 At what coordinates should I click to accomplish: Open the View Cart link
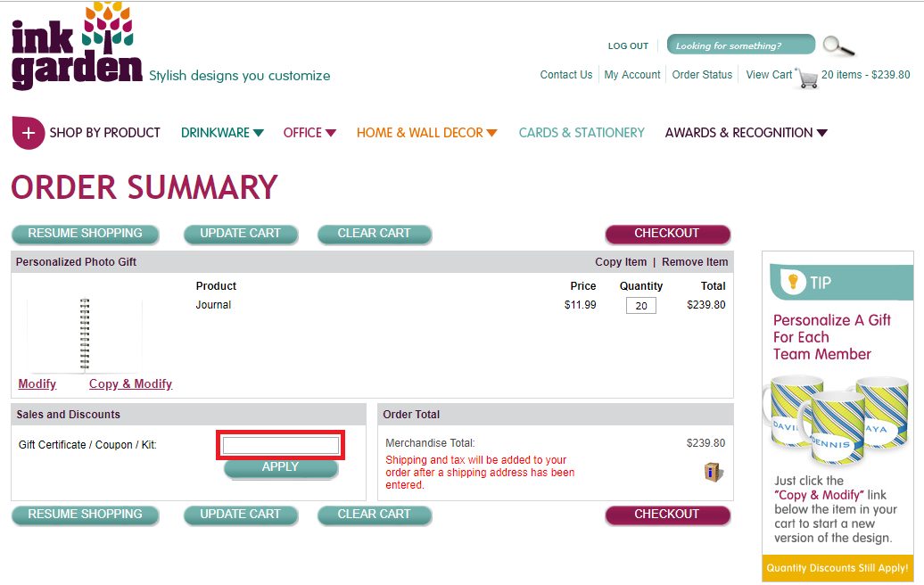769,75
